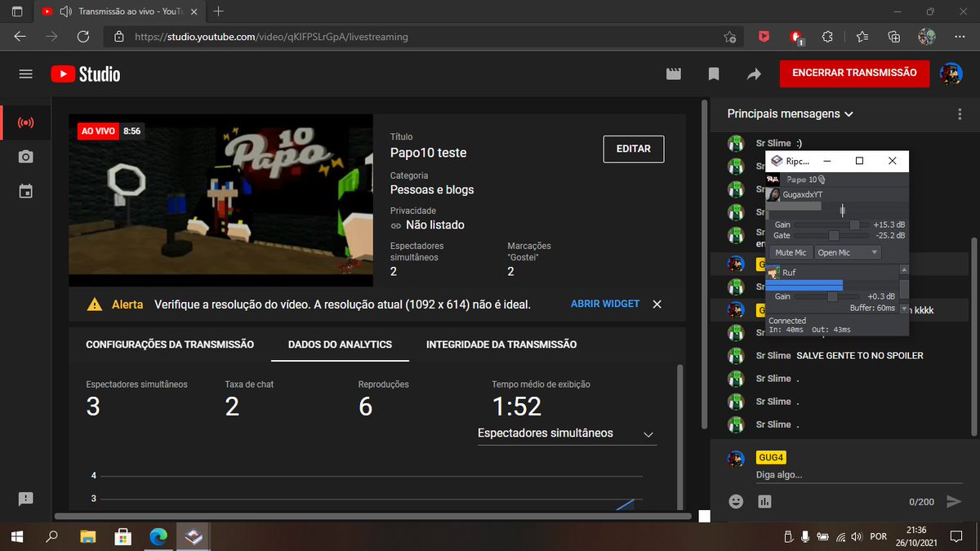Screen dimensions: 980x551
Task: Open the emoji picker in chat
Action: coord(736,501)
